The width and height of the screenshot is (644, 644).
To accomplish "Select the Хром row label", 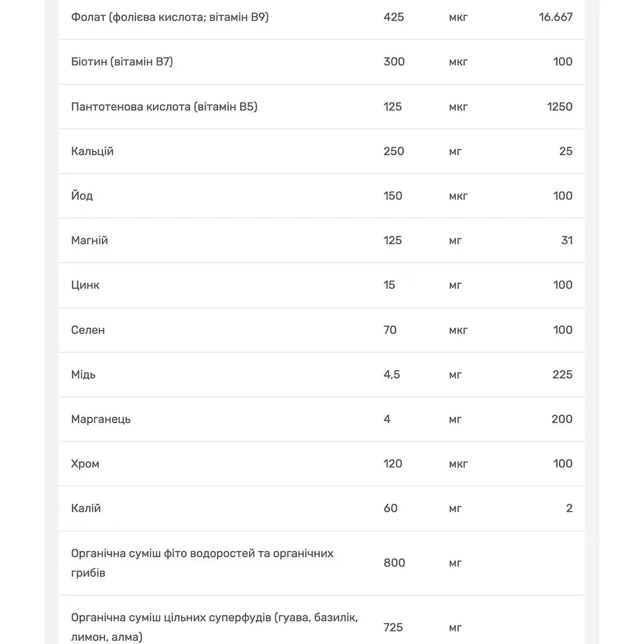I will (85, 464).
